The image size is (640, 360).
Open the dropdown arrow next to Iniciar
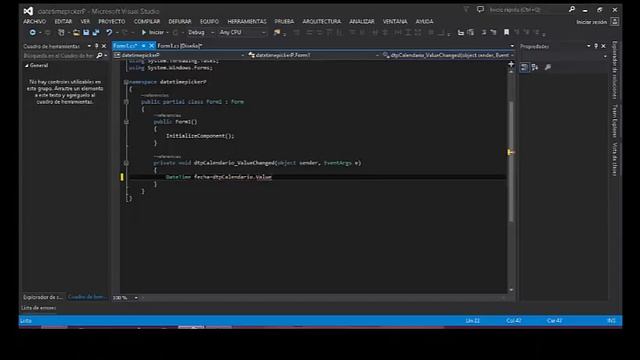pos(167,32)
